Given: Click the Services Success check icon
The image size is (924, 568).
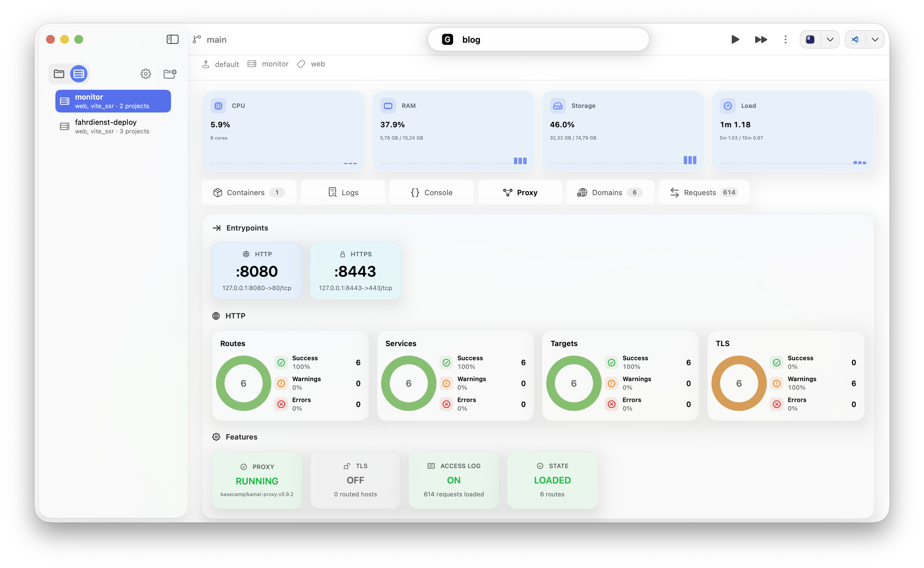Looking at the screenshot, I should [x=446, y=362].
